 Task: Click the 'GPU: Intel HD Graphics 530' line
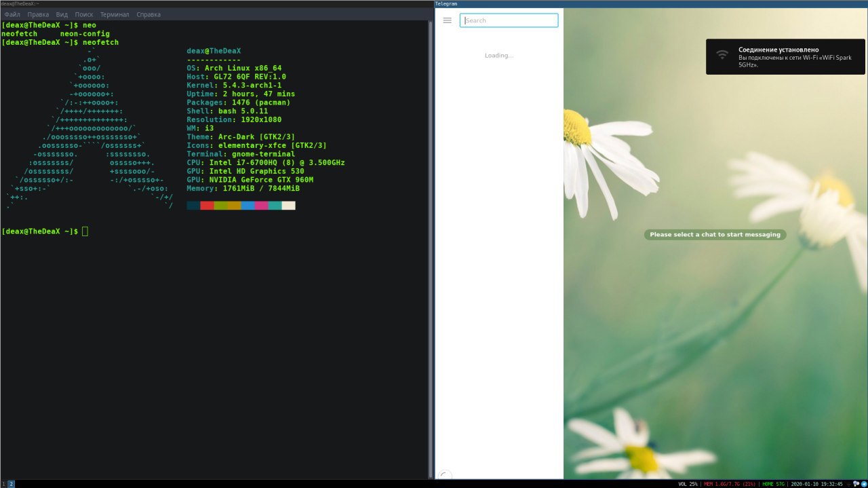point(245,171)
